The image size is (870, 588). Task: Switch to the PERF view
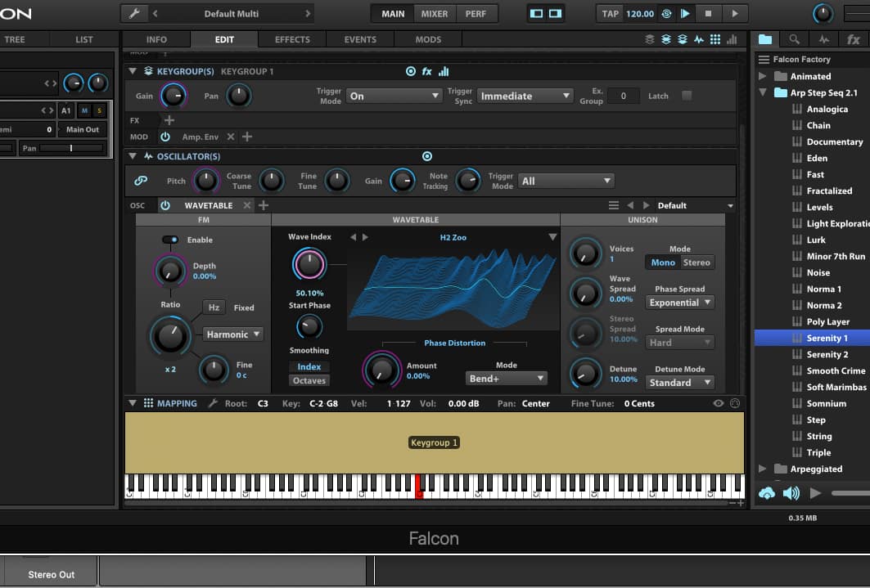click(476, 14)
